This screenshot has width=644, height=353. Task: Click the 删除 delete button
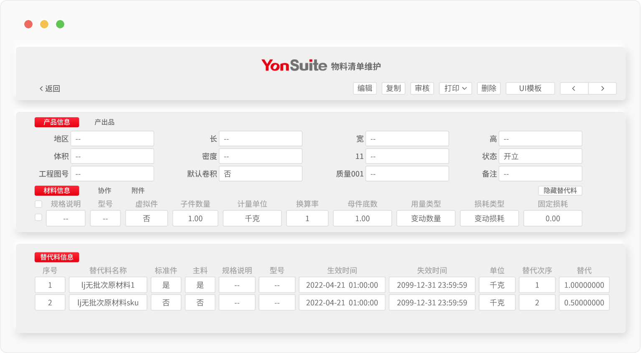click(489, 88)
